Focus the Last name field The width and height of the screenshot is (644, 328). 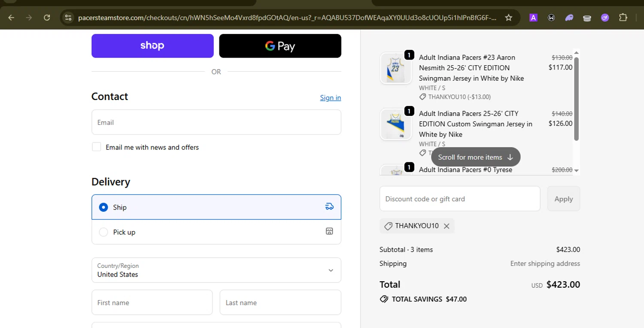[280, 302]
